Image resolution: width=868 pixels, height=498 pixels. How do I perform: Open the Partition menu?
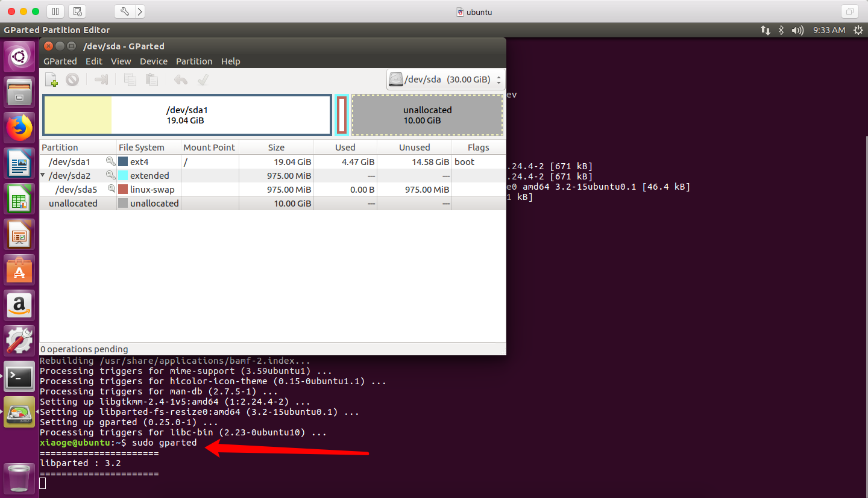(x=194, y=61)
